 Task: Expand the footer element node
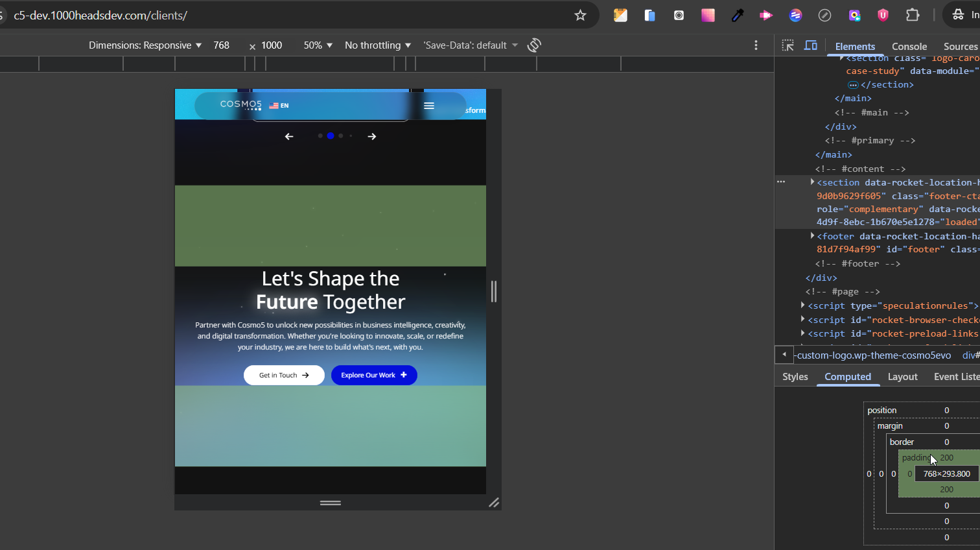click(x=812, y=236)
